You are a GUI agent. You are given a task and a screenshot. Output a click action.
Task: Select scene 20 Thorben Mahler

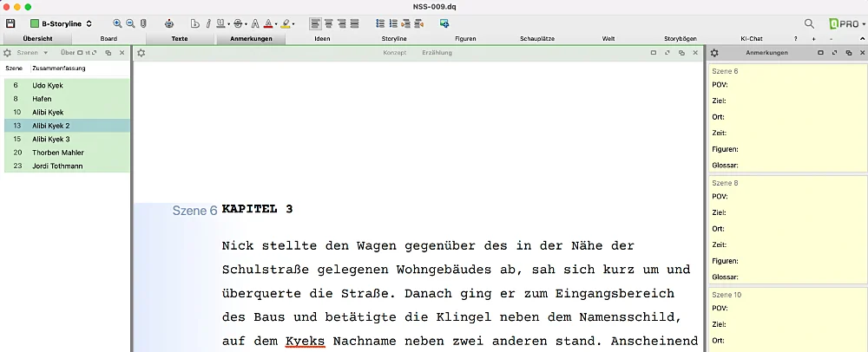point(67,153)
